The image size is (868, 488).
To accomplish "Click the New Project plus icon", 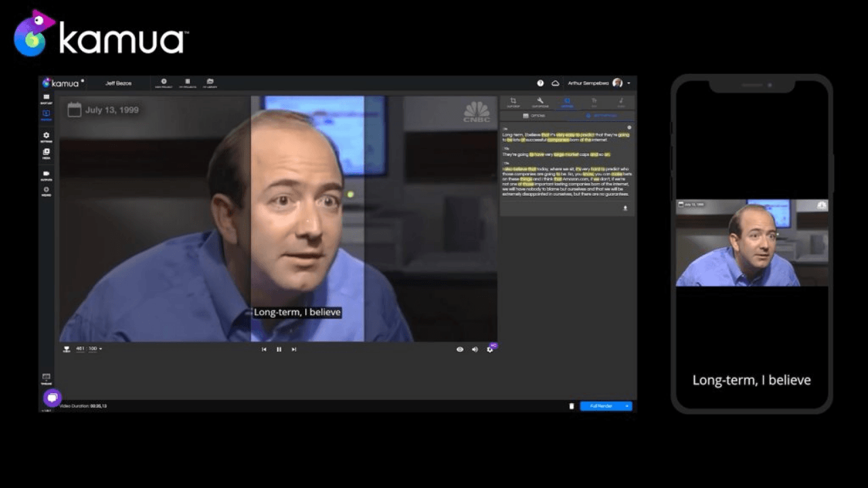I will (163, 83).
